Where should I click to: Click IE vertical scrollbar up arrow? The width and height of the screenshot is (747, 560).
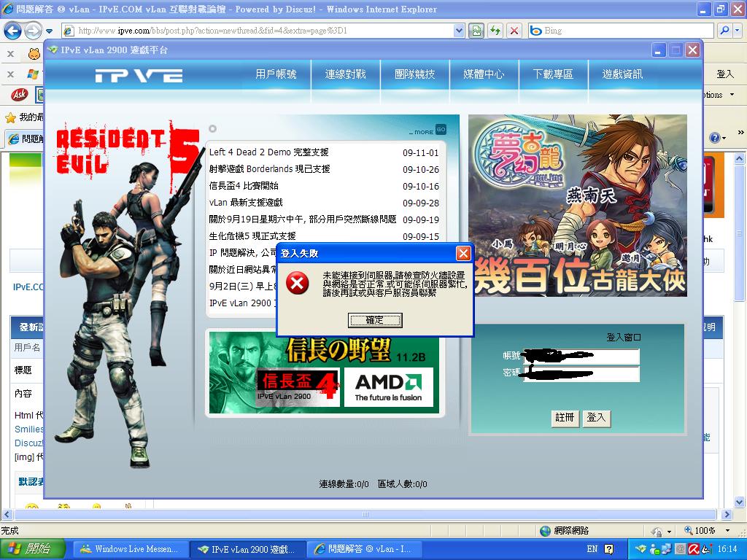[740, 158]
